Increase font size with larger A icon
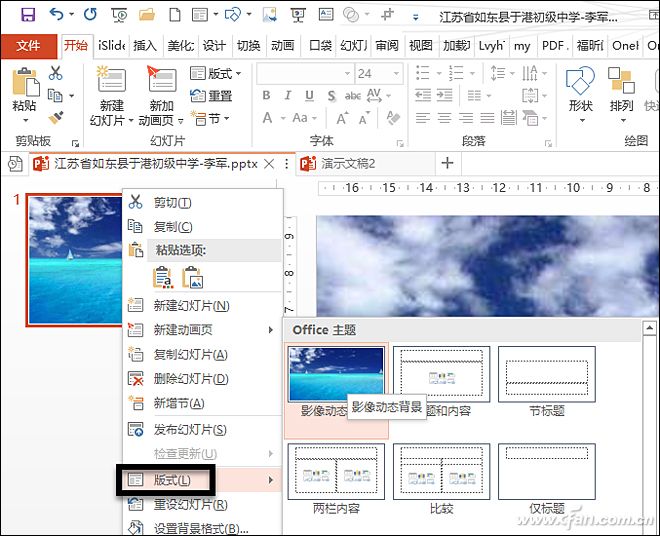Image resolution: width=660 pixels, height=536 pixels. [x=343, y=119]
